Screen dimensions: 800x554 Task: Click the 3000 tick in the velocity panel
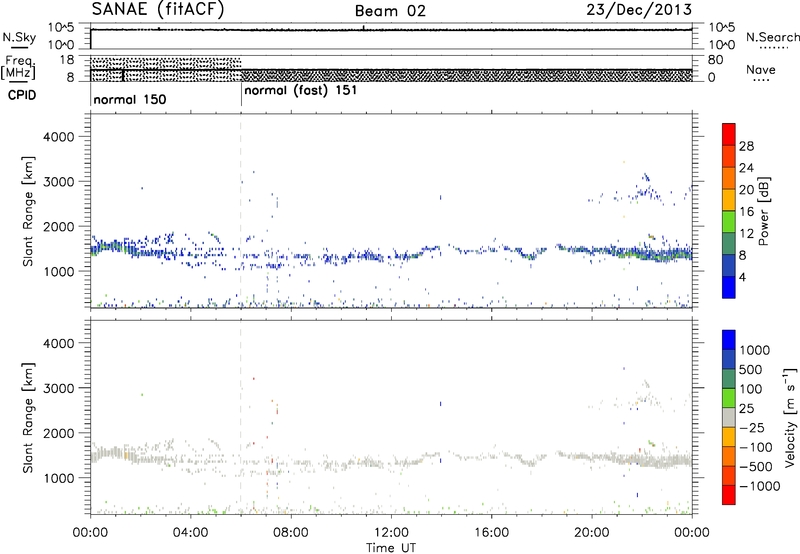click(59, 388)
